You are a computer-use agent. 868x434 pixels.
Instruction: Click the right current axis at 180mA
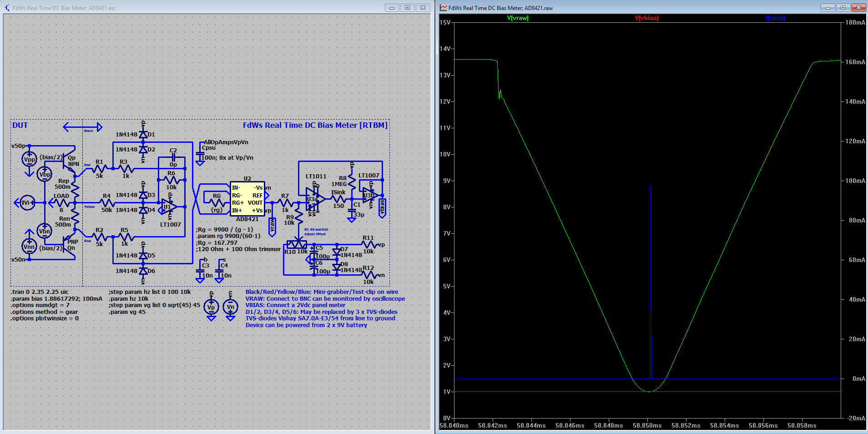click(855, 22)
